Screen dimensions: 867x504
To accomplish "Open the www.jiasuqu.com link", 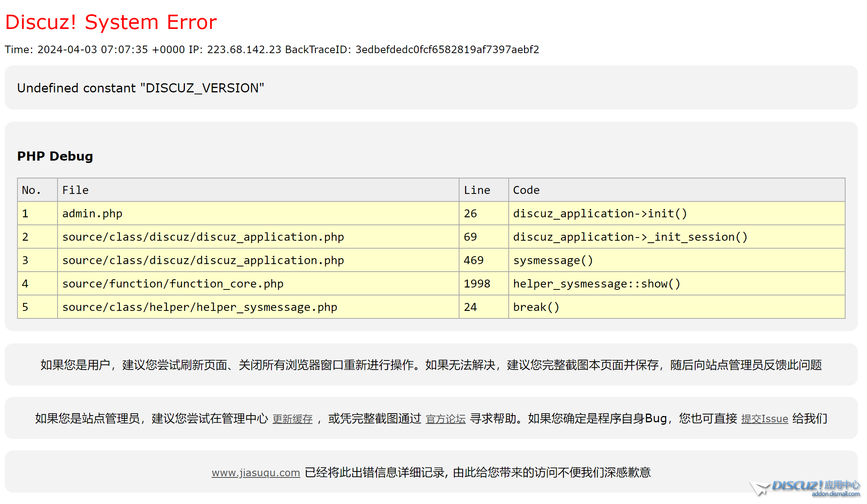I will pyautogui.click(x=256, y=473).
